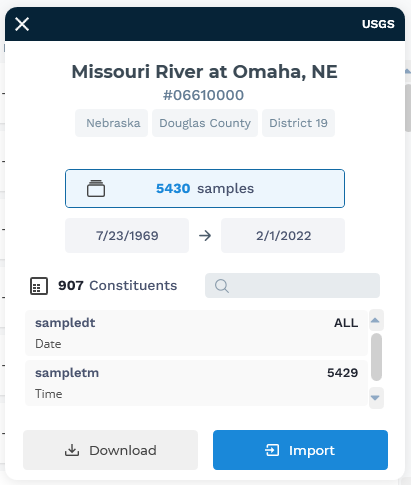Click the magnifier icon in the search box

coord(222,286)
